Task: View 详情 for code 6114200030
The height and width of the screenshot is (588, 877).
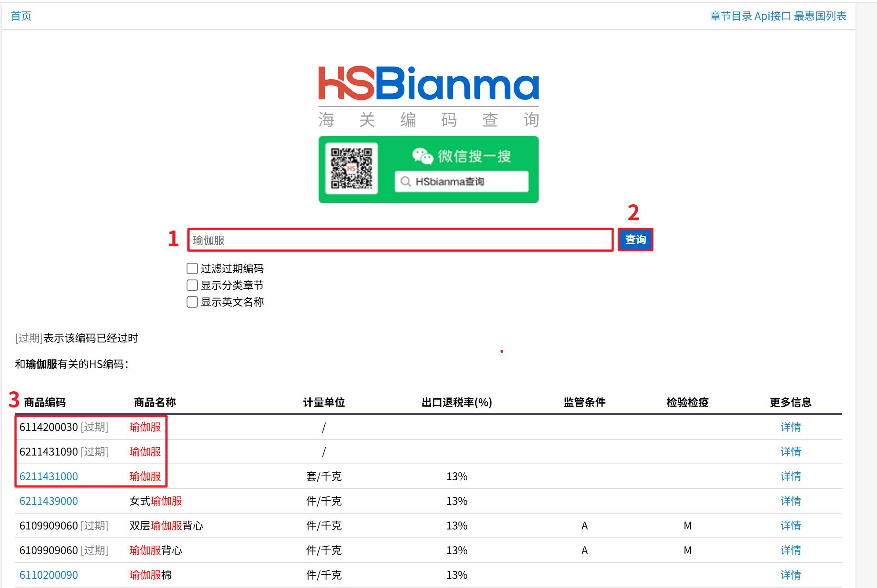Action: [790, 427]
